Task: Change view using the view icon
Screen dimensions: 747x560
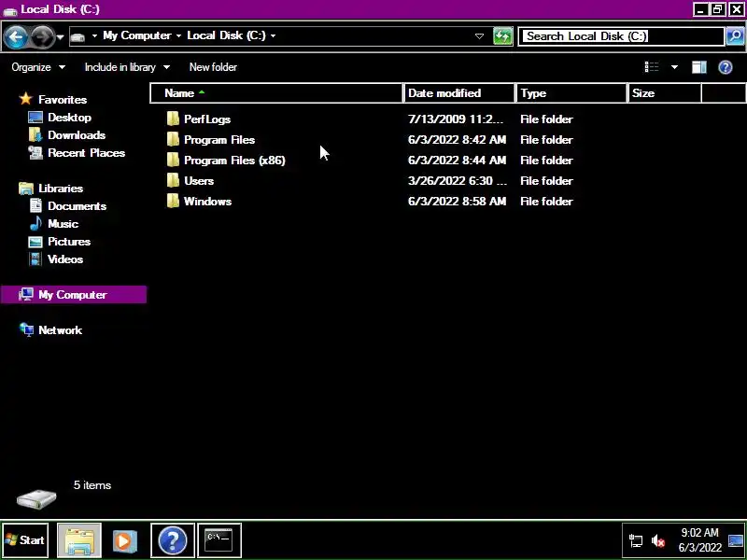Action: point(652,67)
